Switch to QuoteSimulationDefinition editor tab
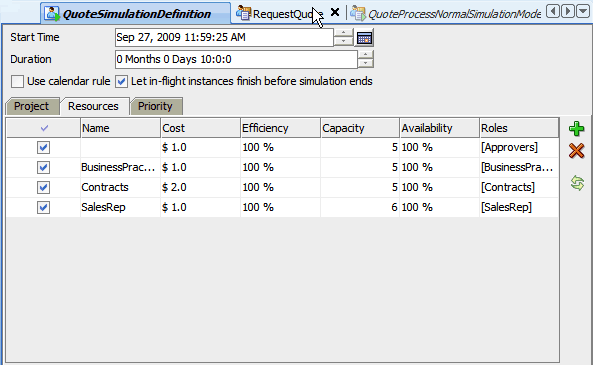This screenshot has height=365, width=593. coord(135,14)
